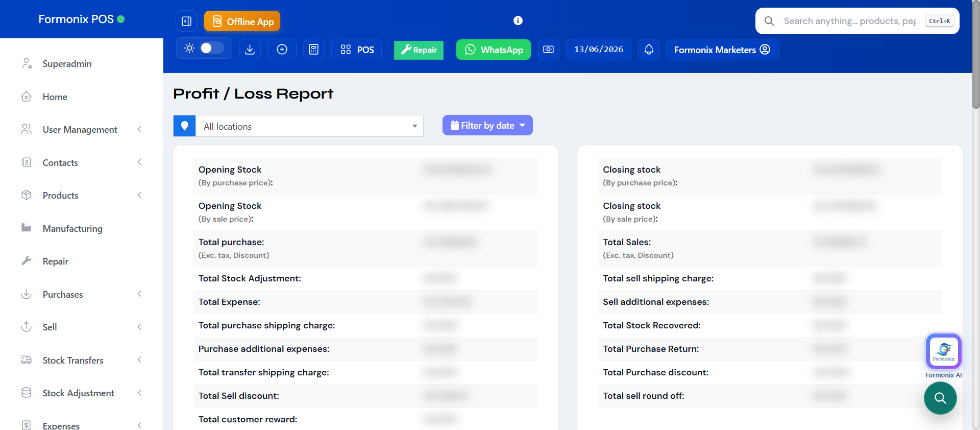Expand the Stock Transfers chevron
Screen dimensions: 980x430
tap(139, 360)
